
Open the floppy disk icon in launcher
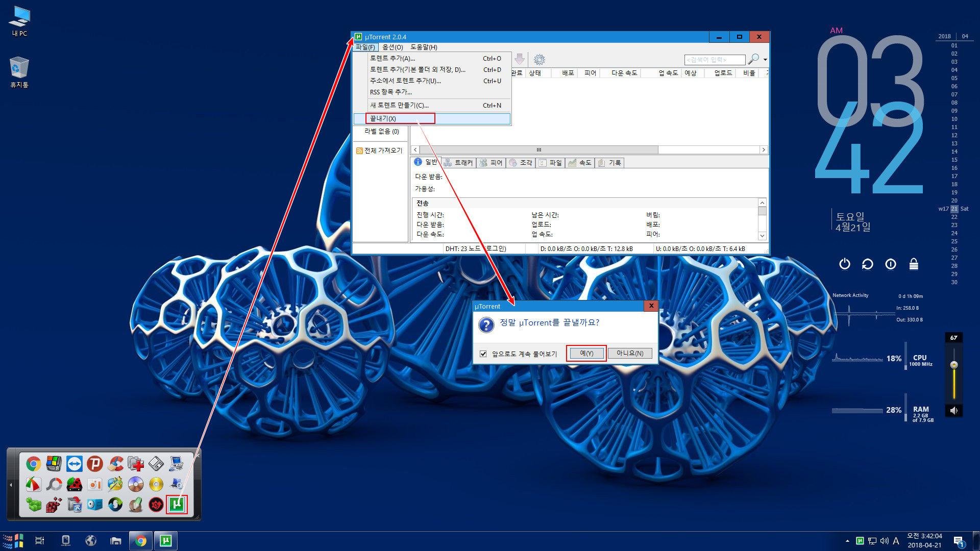156,464
